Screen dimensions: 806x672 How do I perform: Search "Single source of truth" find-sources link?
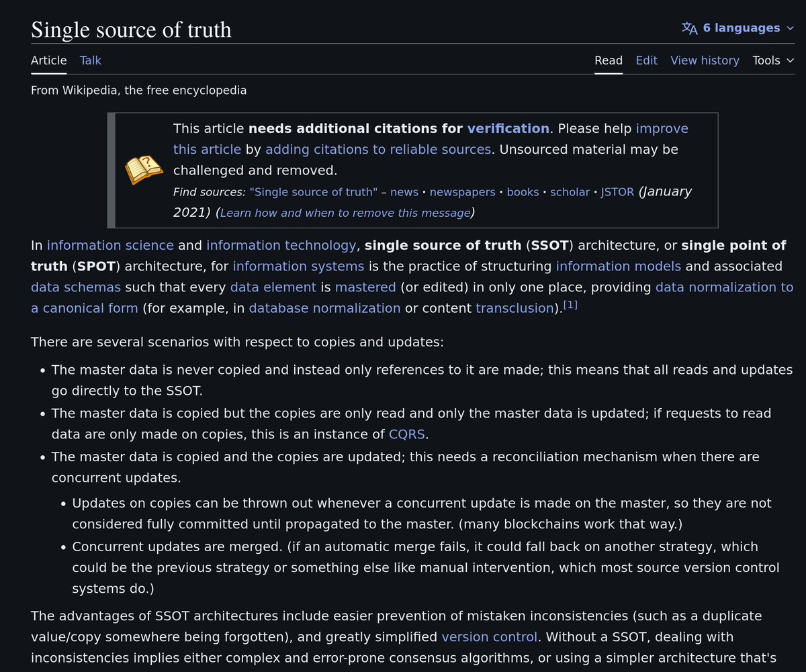(x=314, y=192)
